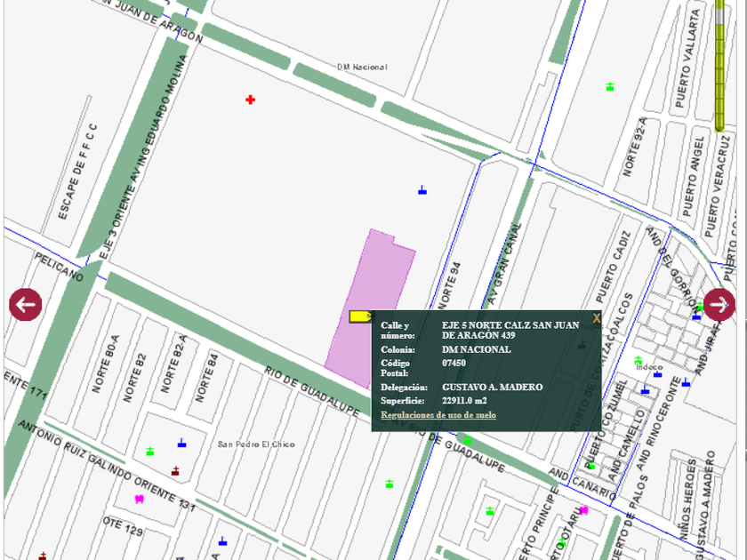The width and height of the screenshot is (747, 560).
Task: Click the 22911.0 m2 superficie value
Action: point(464,401)
